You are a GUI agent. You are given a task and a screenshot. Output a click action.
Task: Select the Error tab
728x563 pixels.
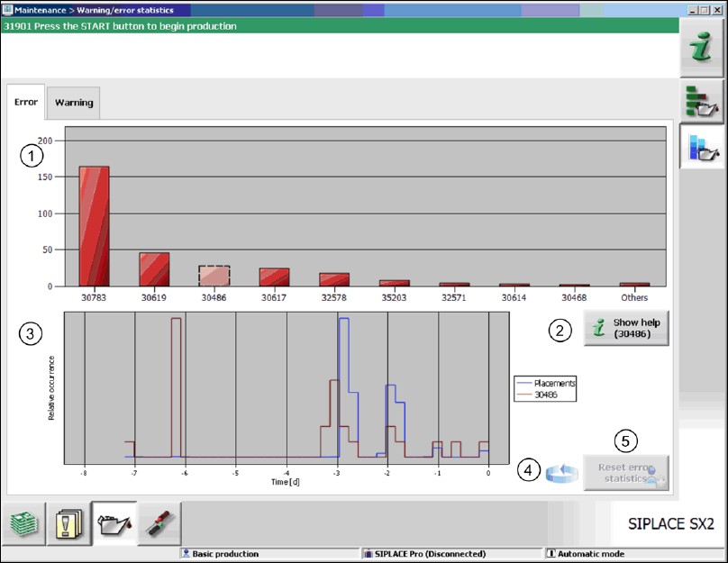click(x=26, y=102)
